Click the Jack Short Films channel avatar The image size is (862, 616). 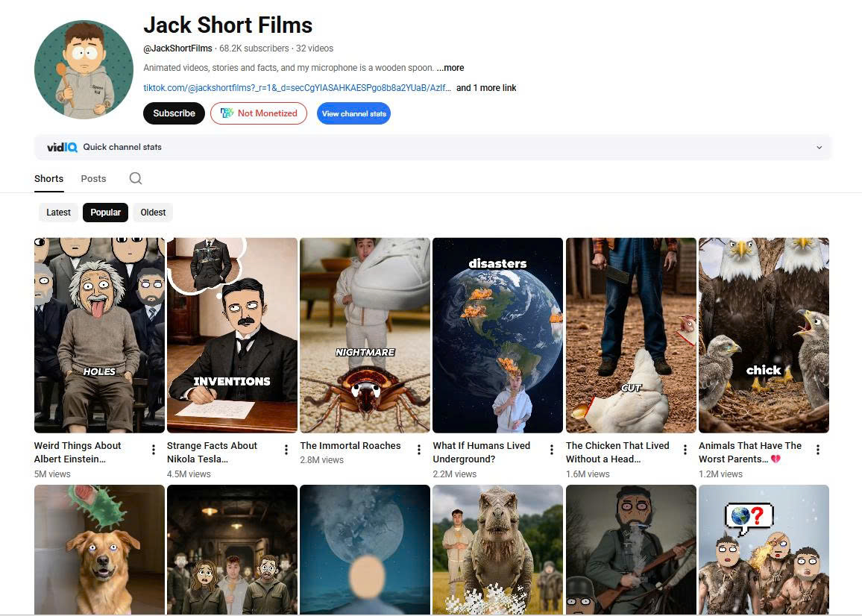84,69
